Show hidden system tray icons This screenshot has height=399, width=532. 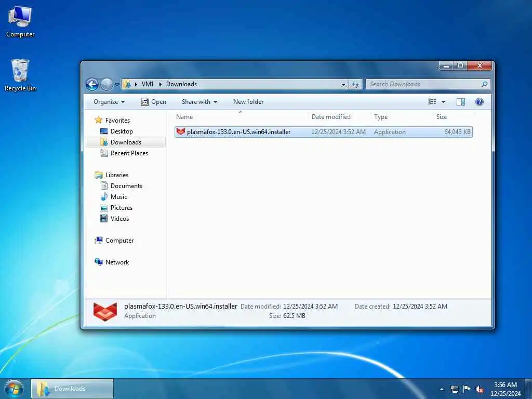click(x=442, y=389)
